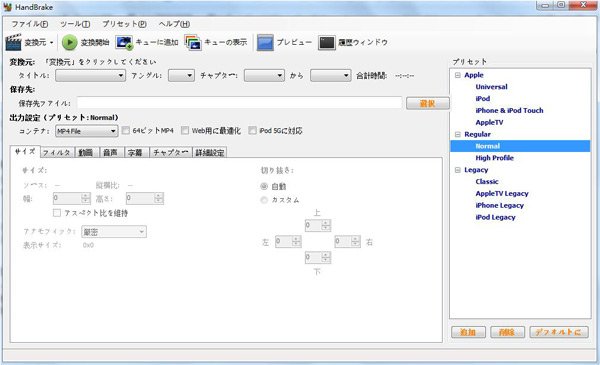Check the iPod 5Gに対応 option

253,131
